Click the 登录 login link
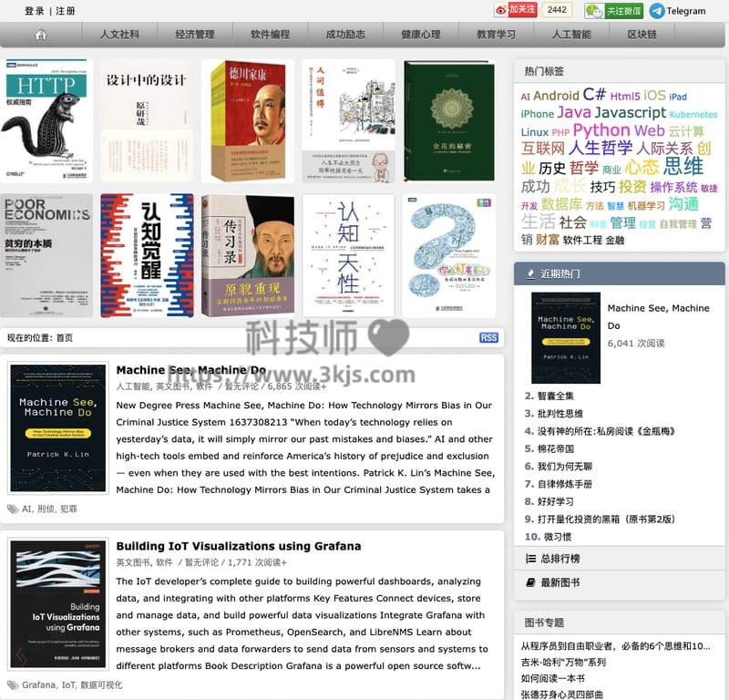 pyautogui.click(x=35, y=11)
